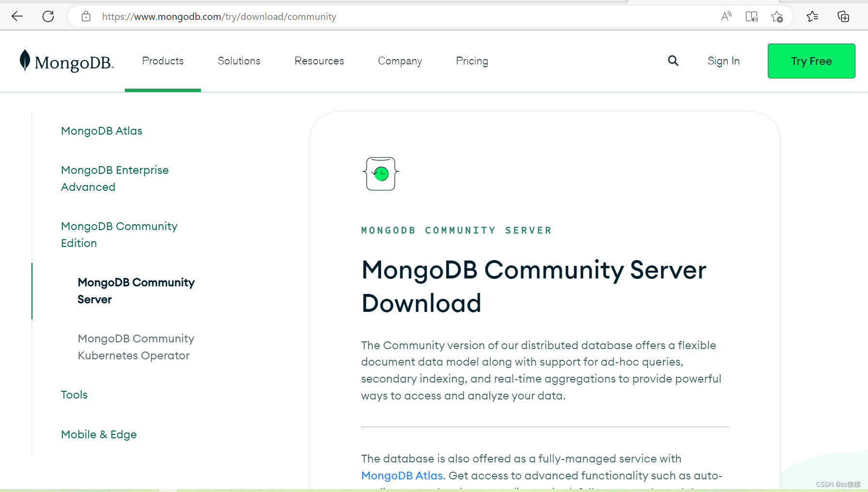Screen dimensions: 868x492
Task: Open the MongoDB Atlas link in the text
Action: click(402, 475)
